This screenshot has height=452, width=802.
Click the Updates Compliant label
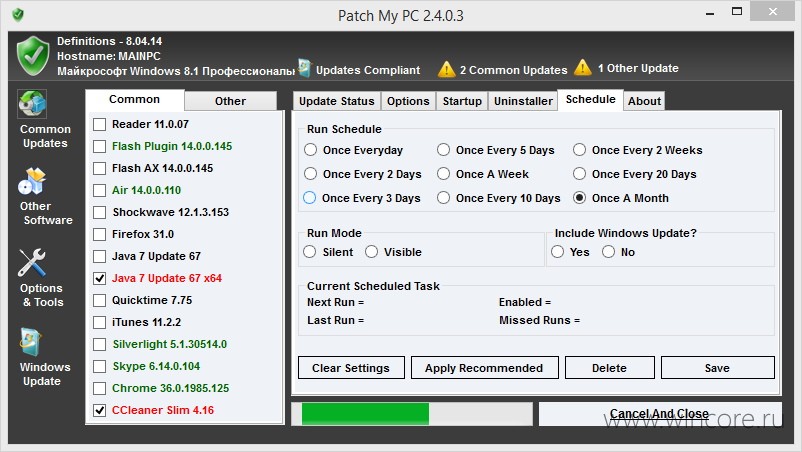[x=368, y=70]
